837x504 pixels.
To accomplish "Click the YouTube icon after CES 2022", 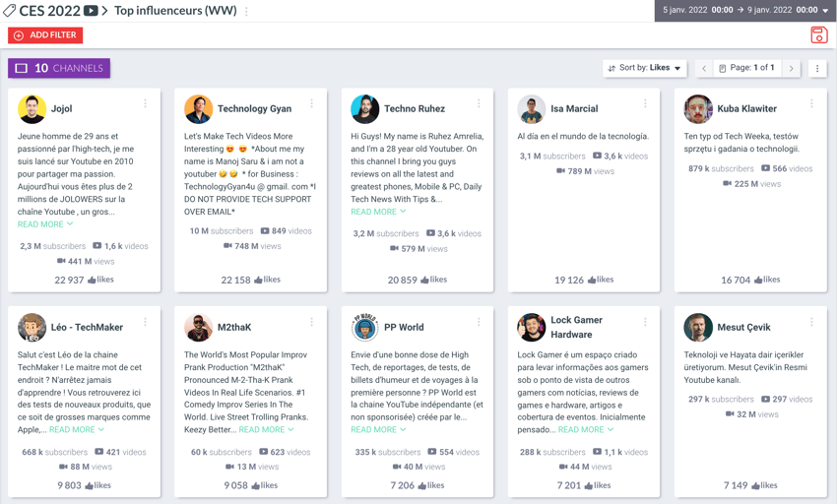I will 91,11.
